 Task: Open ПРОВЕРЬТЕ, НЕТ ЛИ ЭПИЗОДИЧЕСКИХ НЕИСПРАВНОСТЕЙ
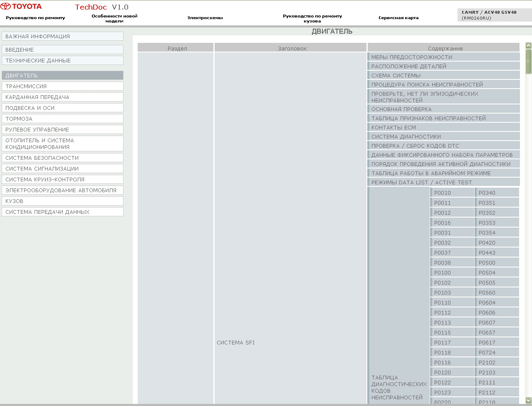(x=443, y=97)
